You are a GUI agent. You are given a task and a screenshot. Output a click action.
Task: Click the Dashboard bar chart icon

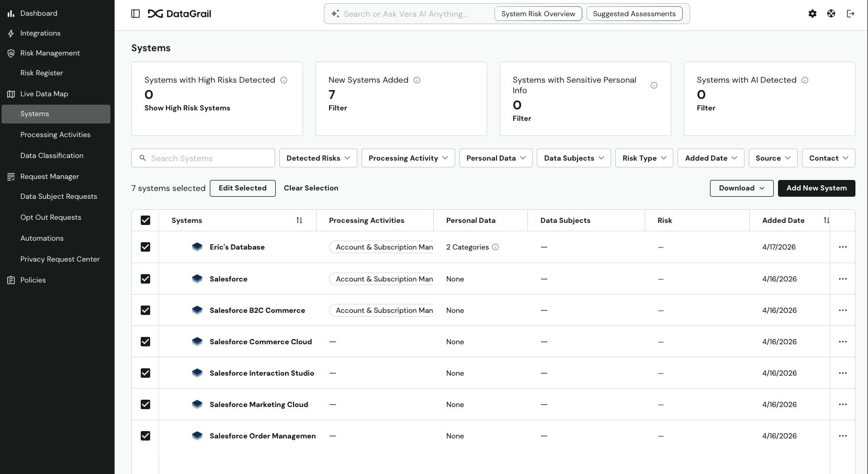point(11,14)
